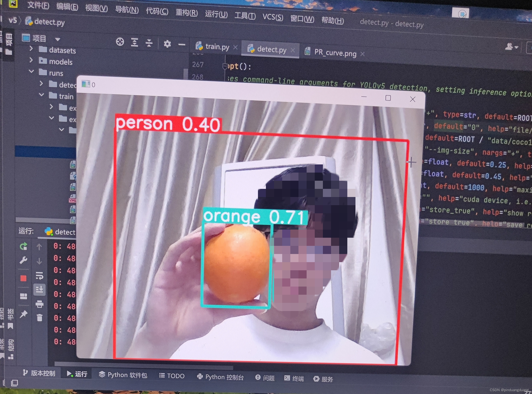Click the Select Opened File target icon

coord(120,42)
